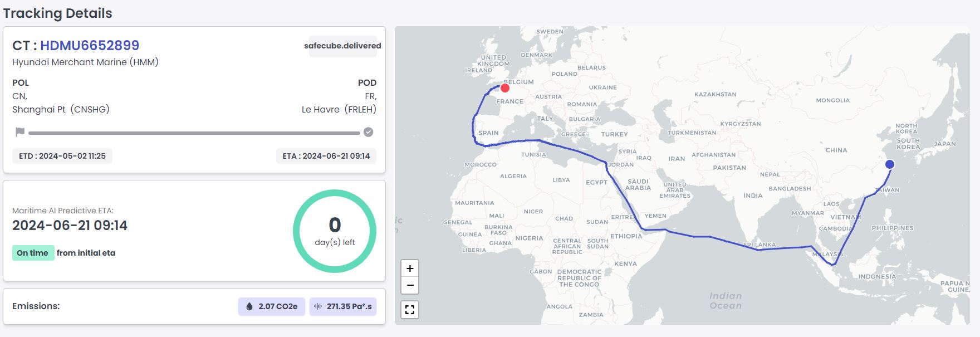Expand the Emissions section
980x337 pixels.
click(x=194, y=306)
